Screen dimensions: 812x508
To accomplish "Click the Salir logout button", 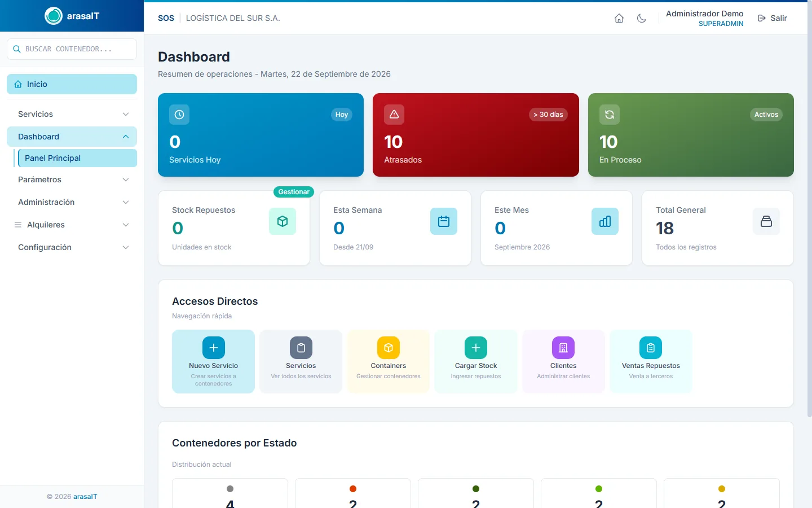I will 773,18.
